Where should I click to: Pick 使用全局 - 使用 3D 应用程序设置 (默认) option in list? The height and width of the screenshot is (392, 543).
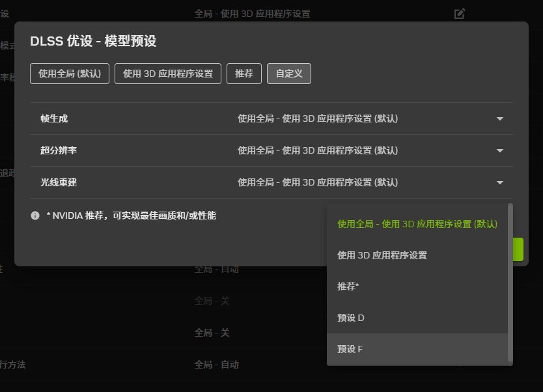point(417,224)
